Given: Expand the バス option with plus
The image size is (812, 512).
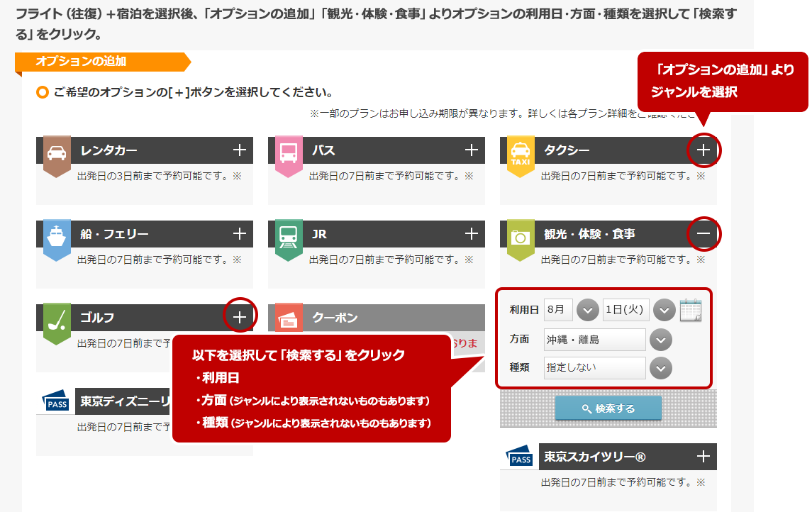Looking at the screenshot, I should tap(472, 150).
